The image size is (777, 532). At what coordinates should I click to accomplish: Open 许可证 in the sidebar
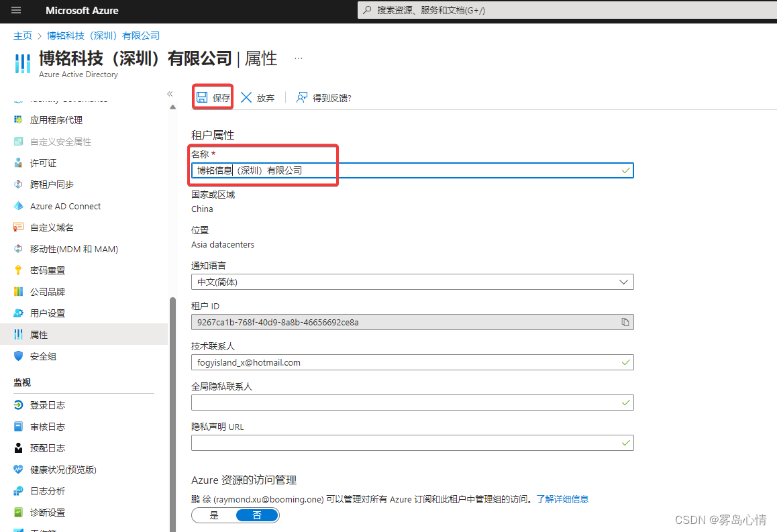[43, 163]
